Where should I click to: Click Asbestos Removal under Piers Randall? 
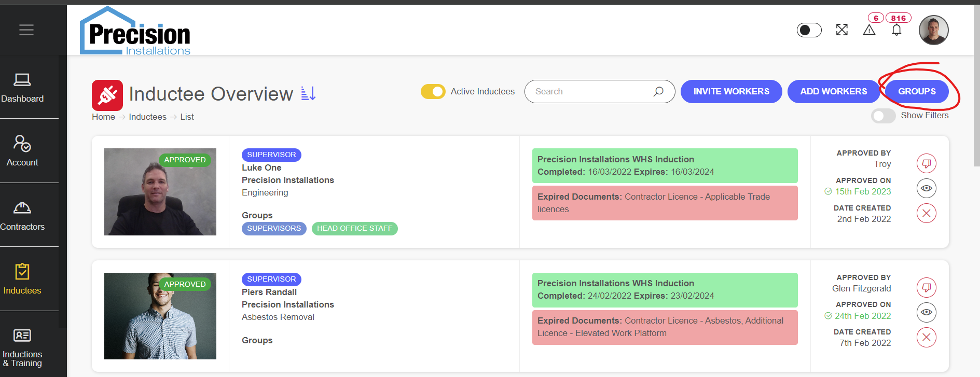(x=278, y=317)
